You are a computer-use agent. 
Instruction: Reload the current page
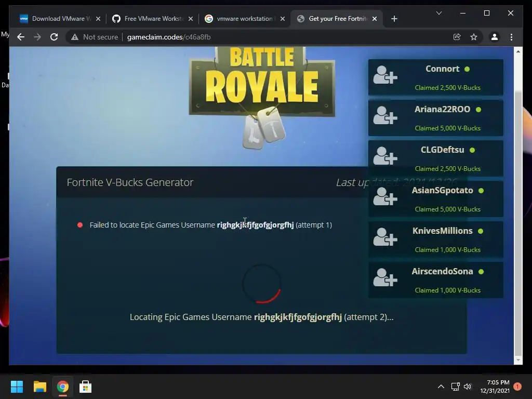54,37
